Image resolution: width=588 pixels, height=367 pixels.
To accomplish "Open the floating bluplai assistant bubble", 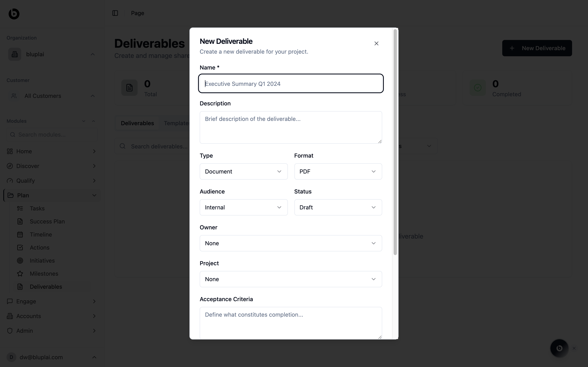I will pyautogui.click(x=559, y=348).
